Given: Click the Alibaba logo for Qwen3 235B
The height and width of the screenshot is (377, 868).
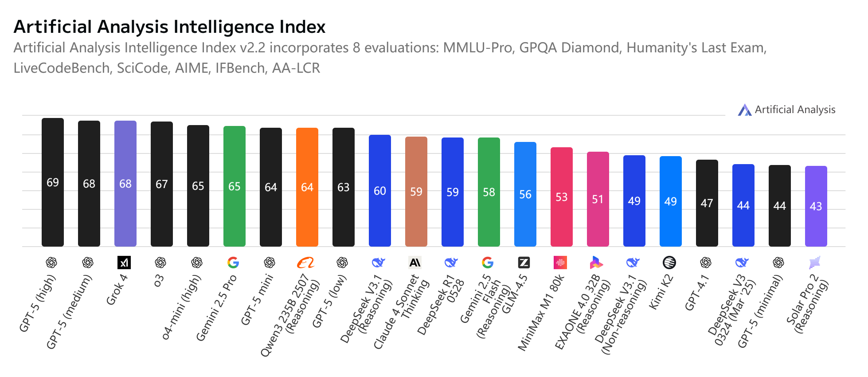Looking at the screenshot, I should 306,263.
